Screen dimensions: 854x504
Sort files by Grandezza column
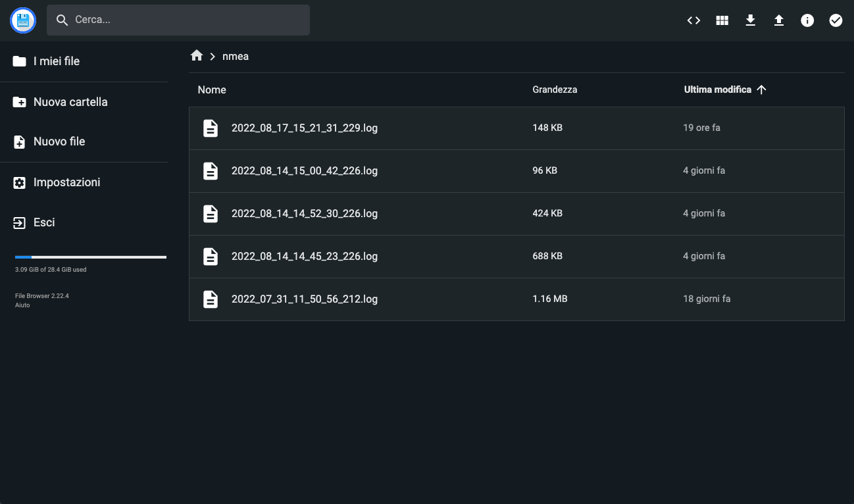click(x=555, y=89)
